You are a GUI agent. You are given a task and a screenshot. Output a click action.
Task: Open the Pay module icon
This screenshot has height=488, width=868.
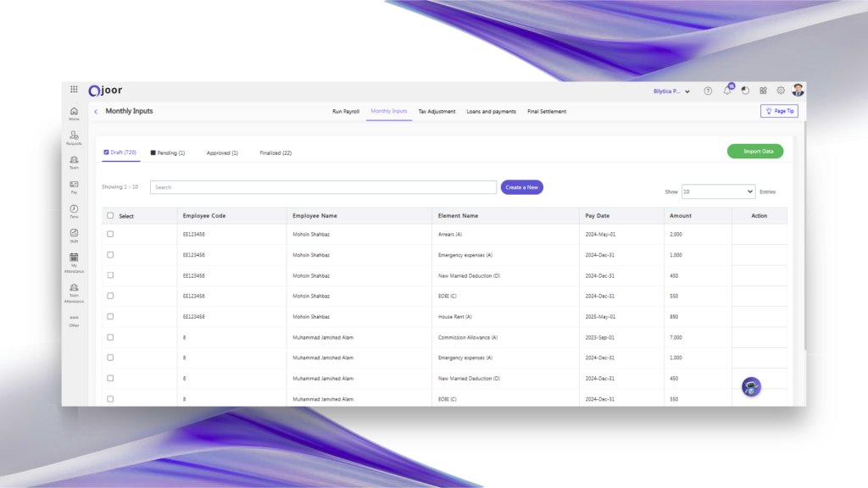click(74, 186)
